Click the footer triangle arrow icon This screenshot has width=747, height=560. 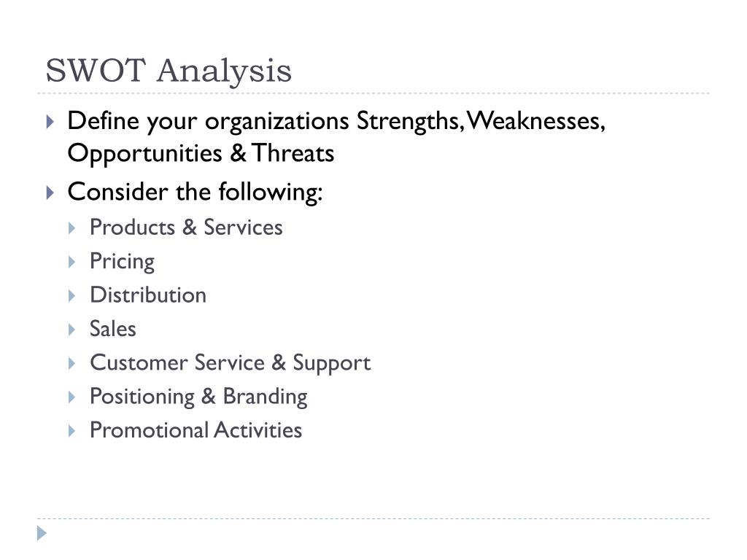[x=42, y=533]
